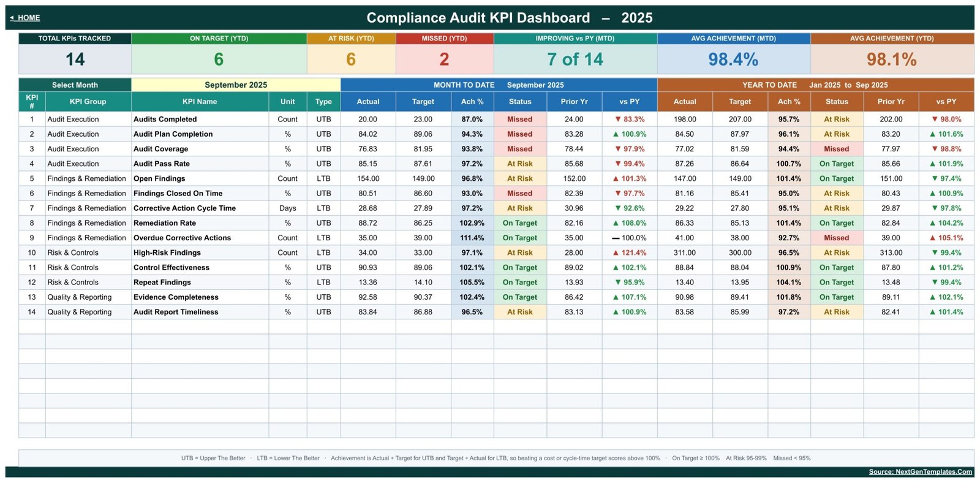
Task: Click the KPI Group column header
Action: click(88, 102)
